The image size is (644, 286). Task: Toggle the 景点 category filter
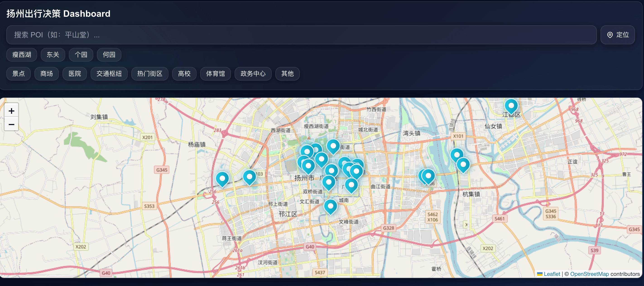point(19,74)
